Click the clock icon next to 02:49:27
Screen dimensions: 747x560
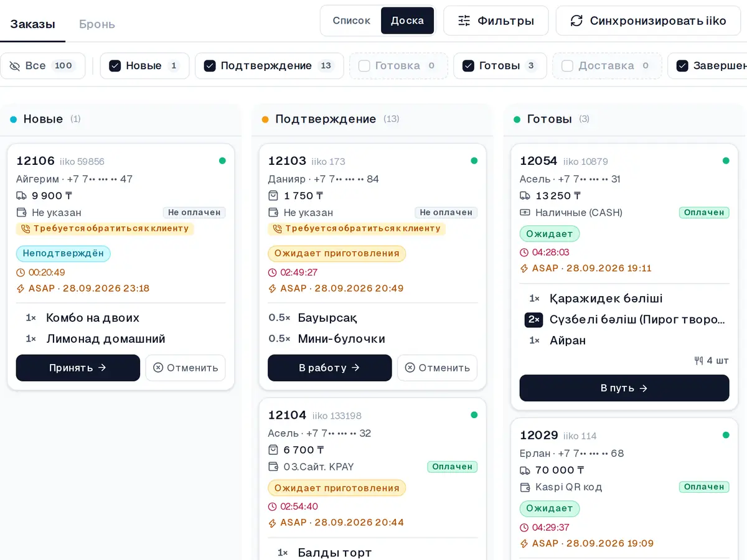272,273
